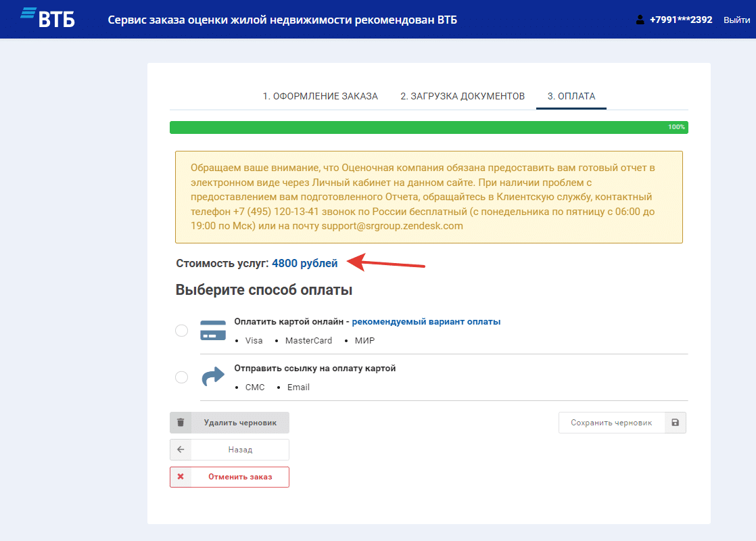Click the Оплатить картой онлайн label
The height and width of the screenshot is (541, 756).
[289, 322]
